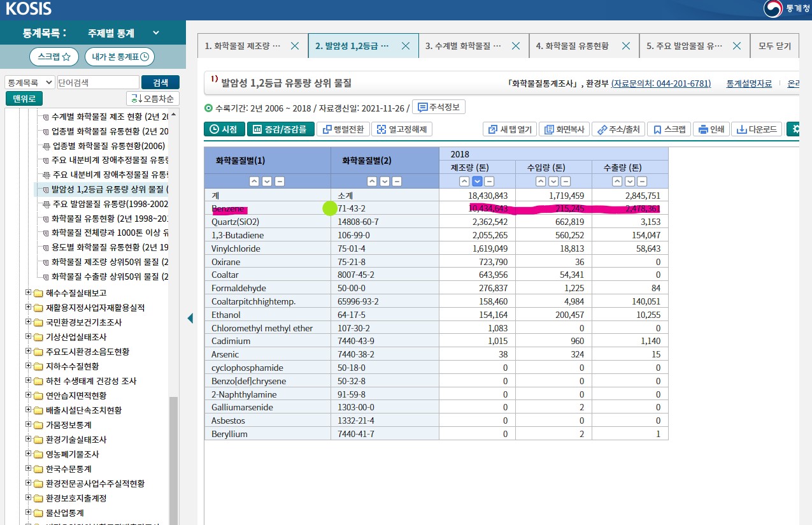812x525 pixels.
Task: Open the 통계설명자료 link
Action: (748, 83)
